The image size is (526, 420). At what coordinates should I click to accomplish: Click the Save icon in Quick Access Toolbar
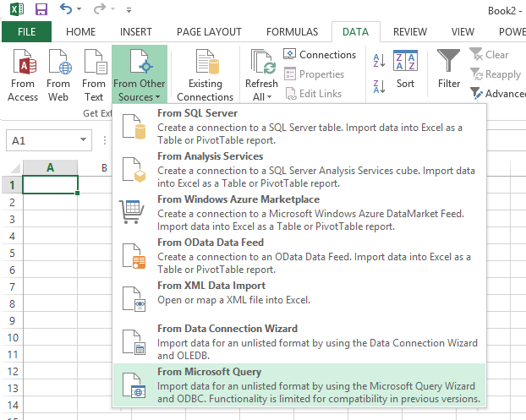pos(41,9)
